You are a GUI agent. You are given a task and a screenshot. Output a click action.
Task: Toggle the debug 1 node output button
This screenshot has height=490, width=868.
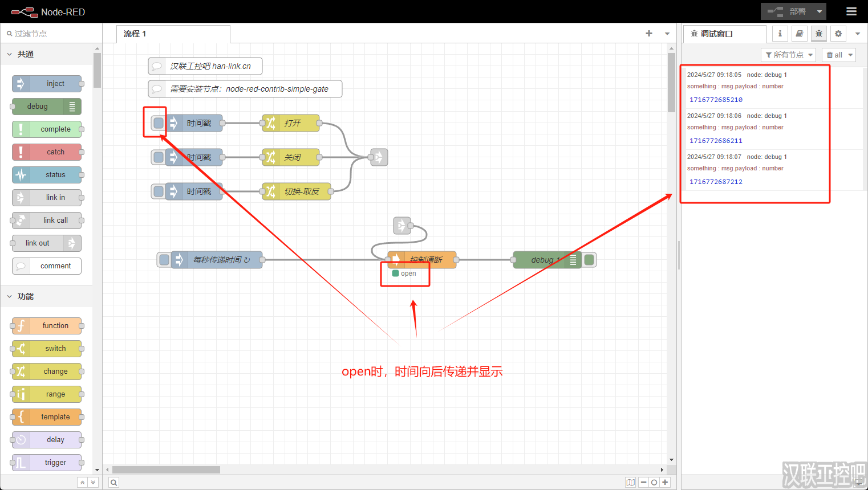click(x=590, y=260)
